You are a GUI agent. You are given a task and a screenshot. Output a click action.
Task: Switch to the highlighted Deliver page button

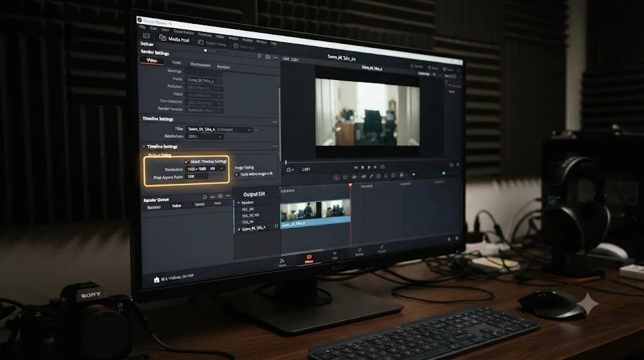coord(309,259)
